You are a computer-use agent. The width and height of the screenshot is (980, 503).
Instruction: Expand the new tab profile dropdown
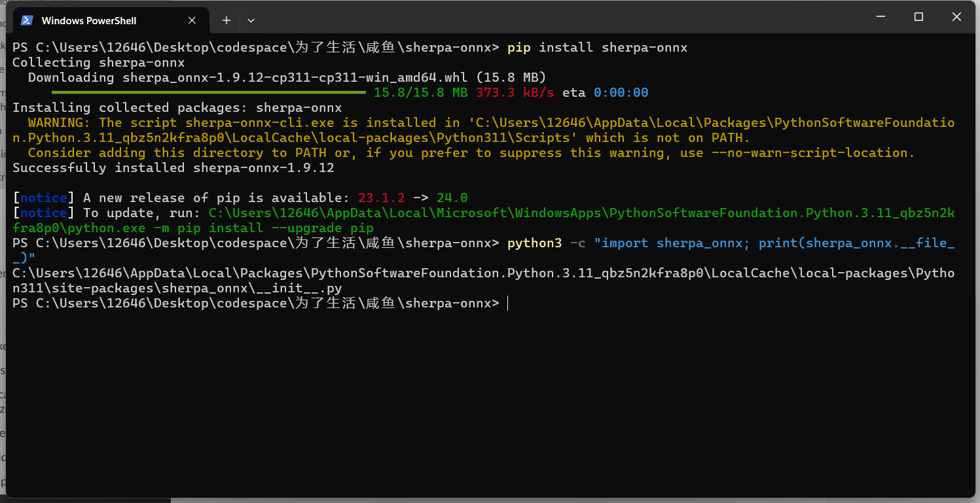click(251, 20)
